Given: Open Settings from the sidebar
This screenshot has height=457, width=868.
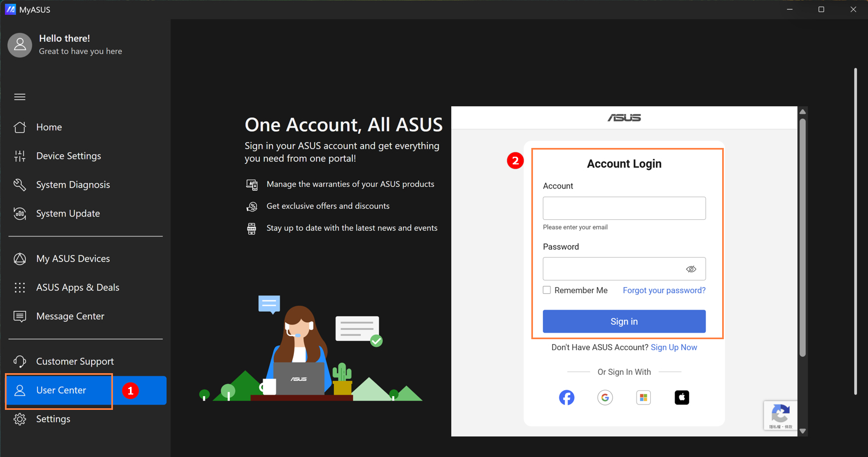Looking at the screenshot, I should tap(53, 419).
